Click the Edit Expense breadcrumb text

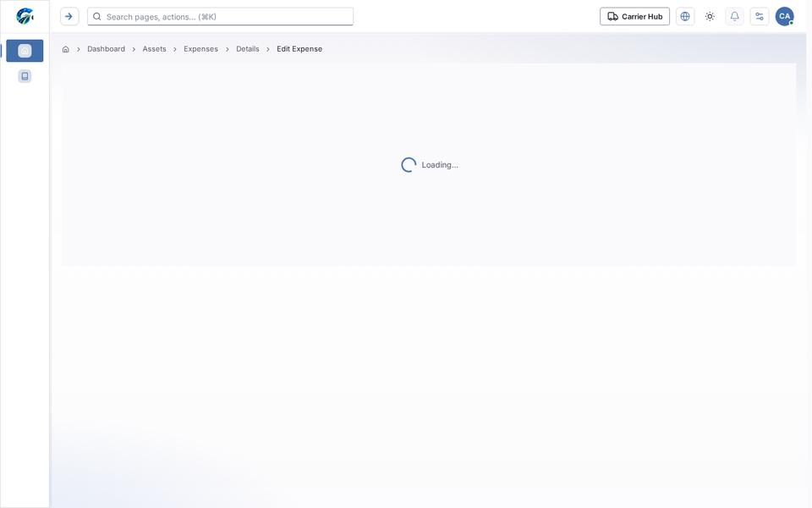[299, 49]
